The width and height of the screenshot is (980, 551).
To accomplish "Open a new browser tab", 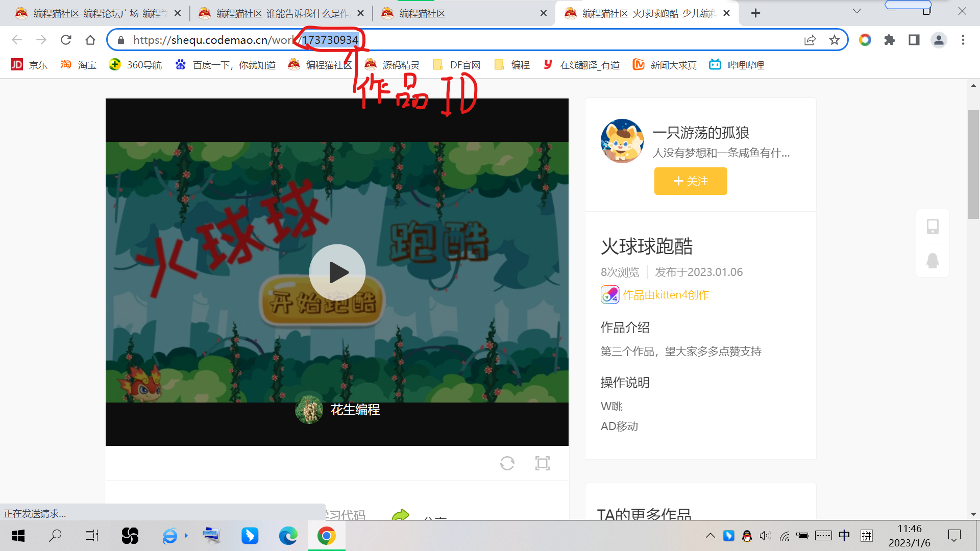I will [x=756, y=13].
